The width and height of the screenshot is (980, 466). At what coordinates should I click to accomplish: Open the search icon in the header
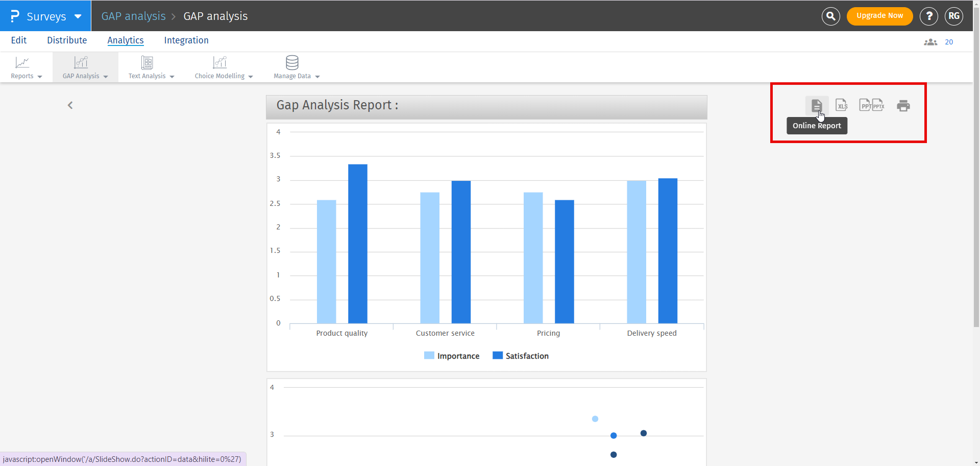[x=830, y=16]
